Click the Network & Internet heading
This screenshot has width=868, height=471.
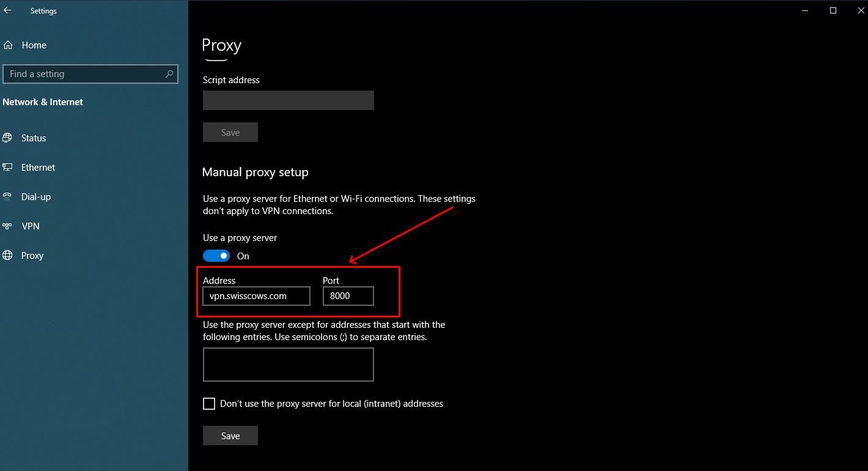click(43, 102)
